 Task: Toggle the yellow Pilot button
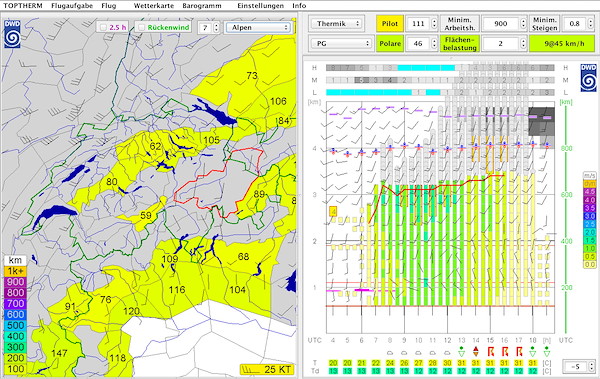click(390, 23)
